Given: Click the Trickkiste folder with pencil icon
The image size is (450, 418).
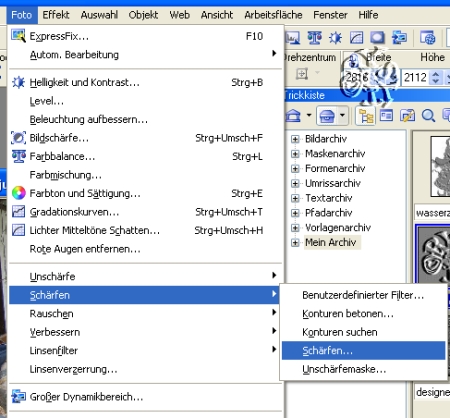Looking at the screenshot, I should [x=407, y=116].
